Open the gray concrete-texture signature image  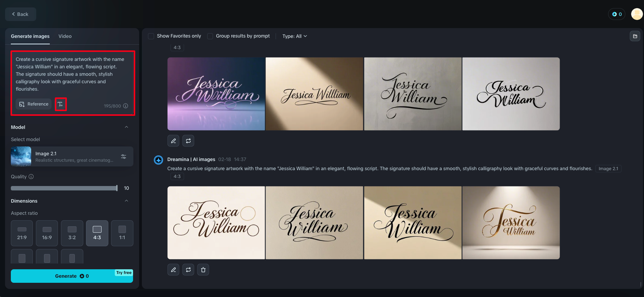pyautogui.click(x=413, y=94)
